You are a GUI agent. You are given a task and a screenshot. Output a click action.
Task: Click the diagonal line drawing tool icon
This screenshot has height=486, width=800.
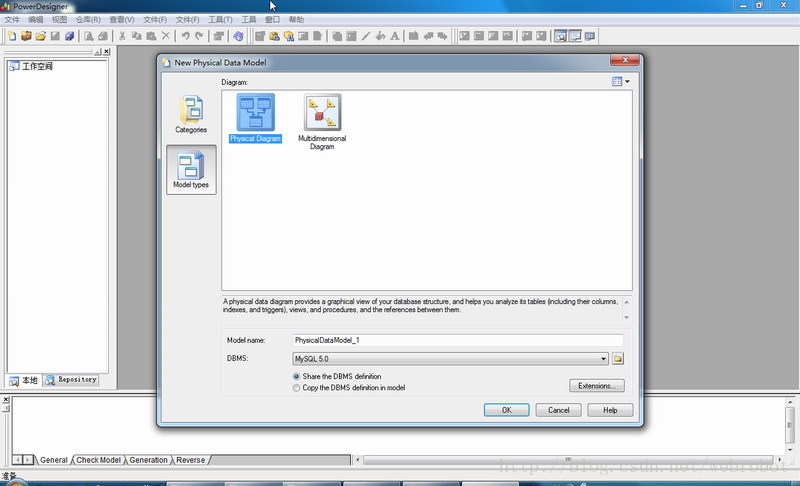click(x=366, y=36)
